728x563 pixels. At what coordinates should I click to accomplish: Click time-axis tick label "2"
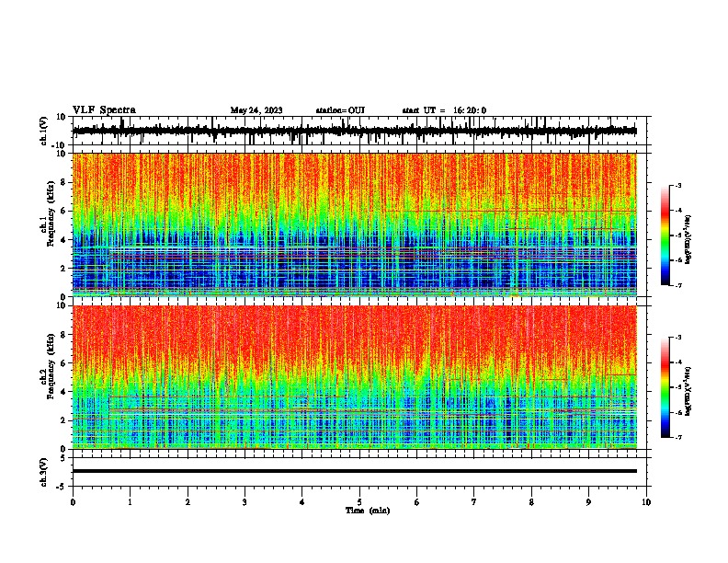coord(188,502)
